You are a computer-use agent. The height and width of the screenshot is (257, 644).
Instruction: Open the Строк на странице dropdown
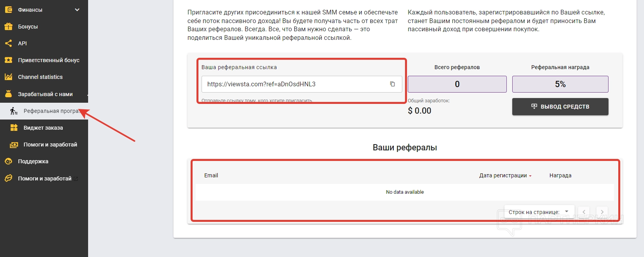pos(566,212)
